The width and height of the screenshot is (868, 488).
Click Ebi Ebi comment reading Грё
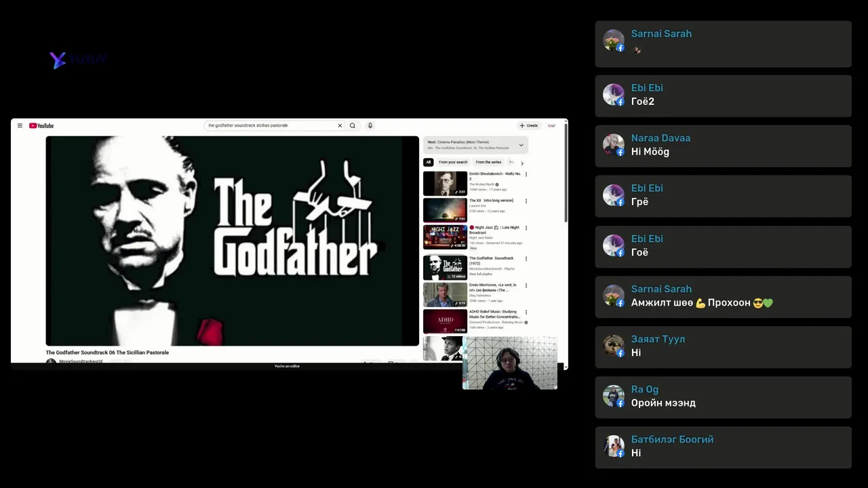coord(639,201)
